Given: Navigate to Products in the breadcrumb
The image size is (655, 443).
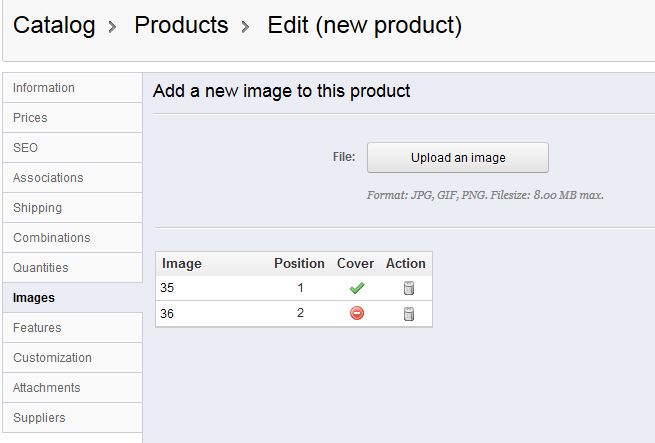Looking at the screenshot, I should point(181,25).
